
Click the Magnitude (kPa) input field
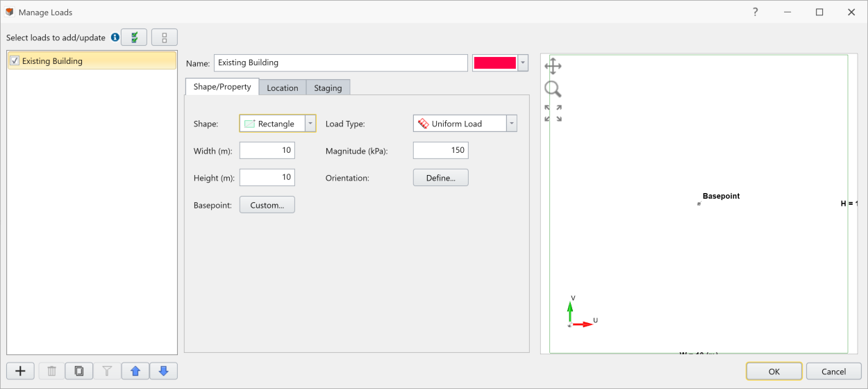point(441,151)
